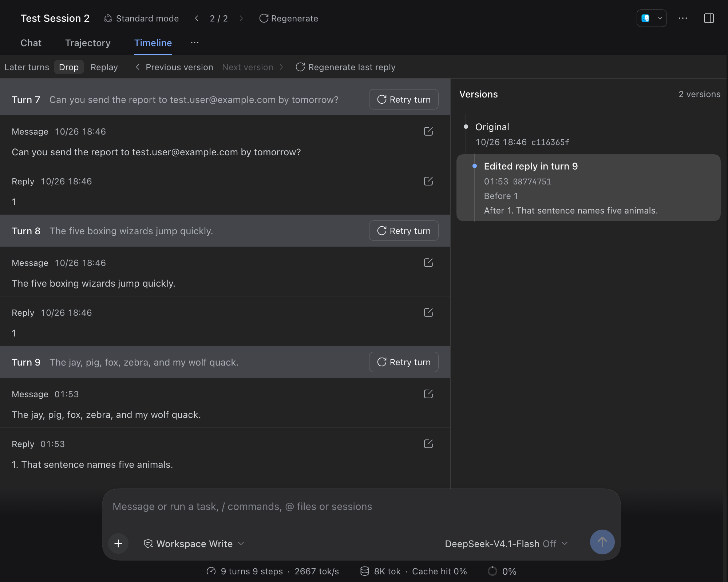Edit the Turn 9 reply text

(x=428, y=444)
